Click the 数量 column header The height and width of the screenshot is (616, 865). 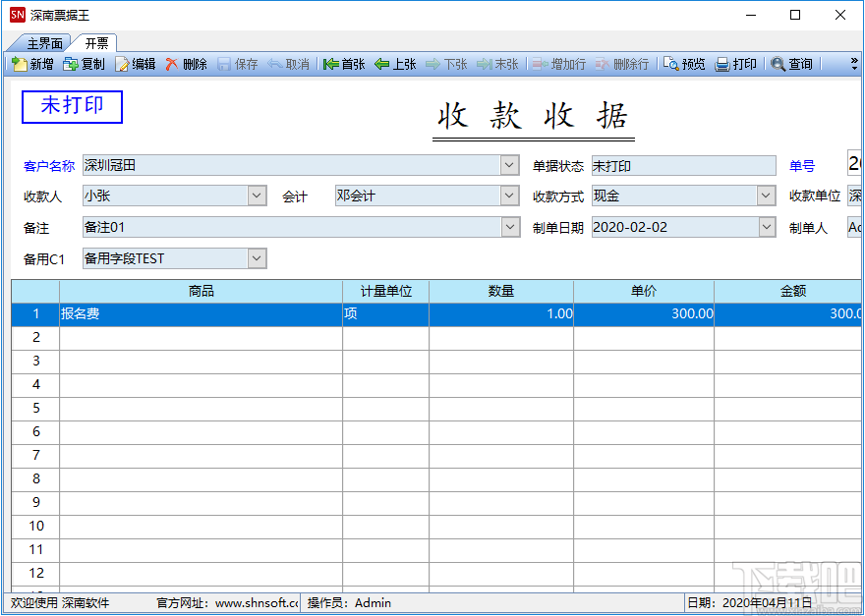point(501,291)
